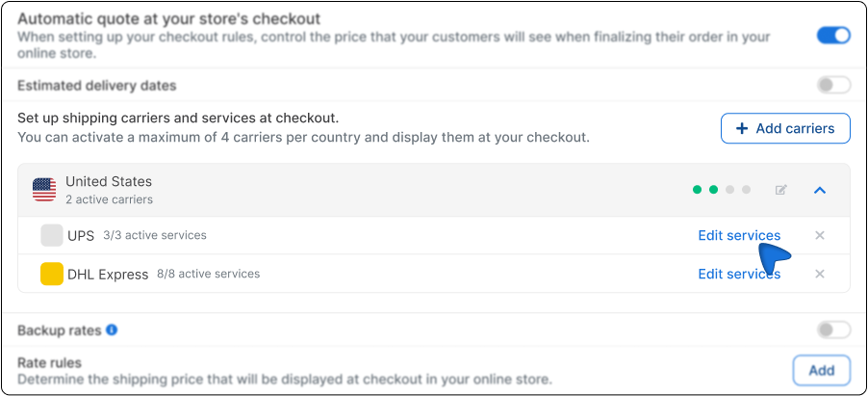Enable the Estimated delivery dates toggle
Viewport: 868px width, 396px height.
(833, 85)
